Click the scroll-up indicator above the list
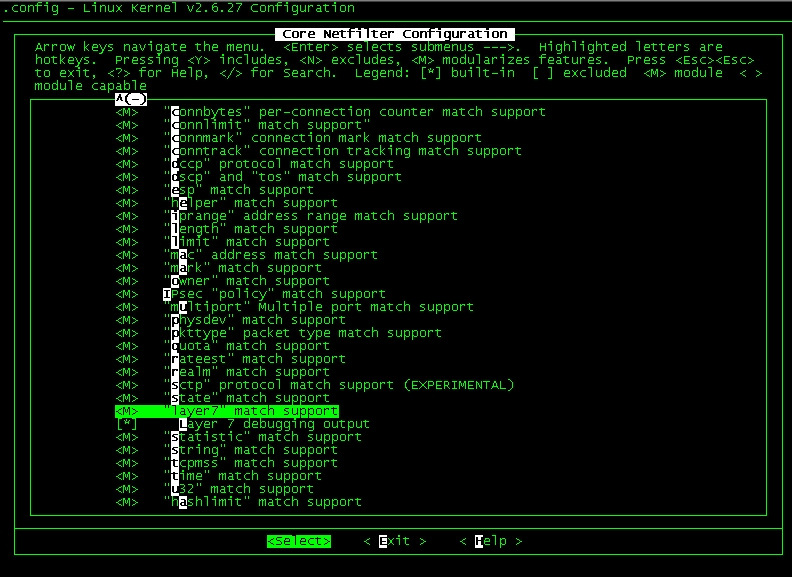Image resolution: width=792 pixels, height=577 pixels. pyautogui.click(x=131, y=99)
